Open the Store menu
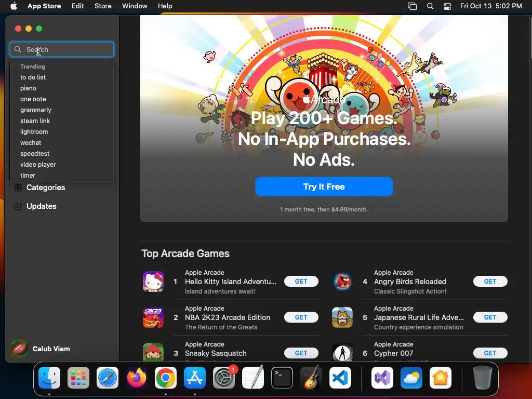This screenshot has height=399, width=532. 103,6
